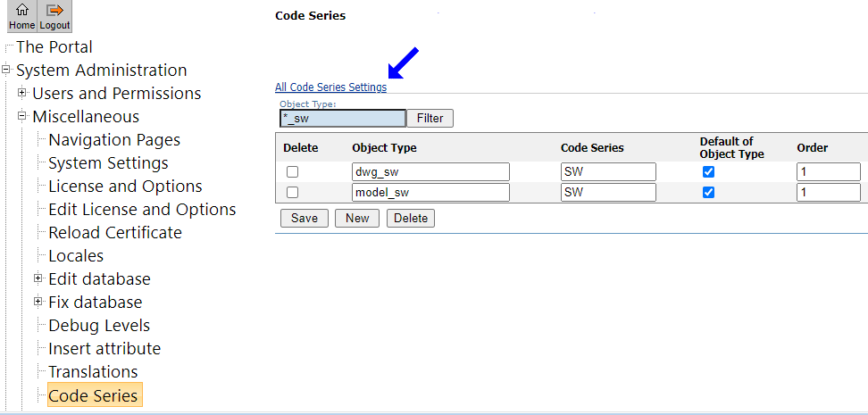Click the New button
The height and width of the screenshot is (415, 868).
click(x=357, y=219)
